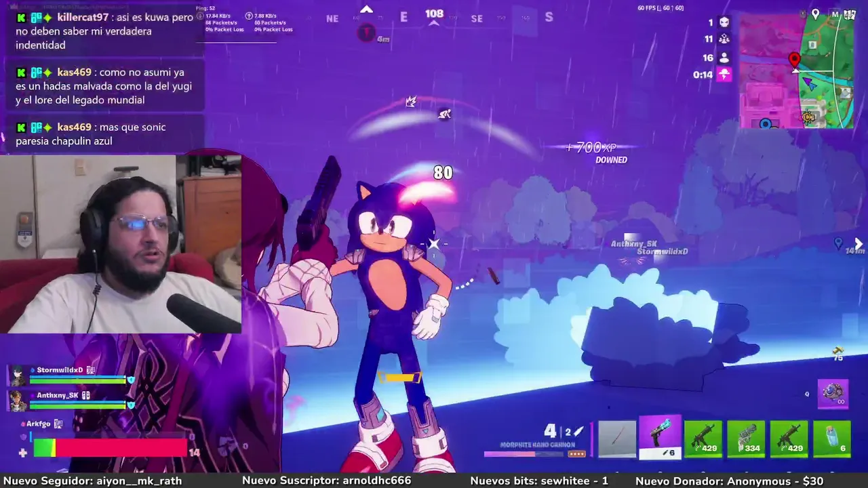Click the white arrow at right screen edge
The image size is (868, 488).
859,244
